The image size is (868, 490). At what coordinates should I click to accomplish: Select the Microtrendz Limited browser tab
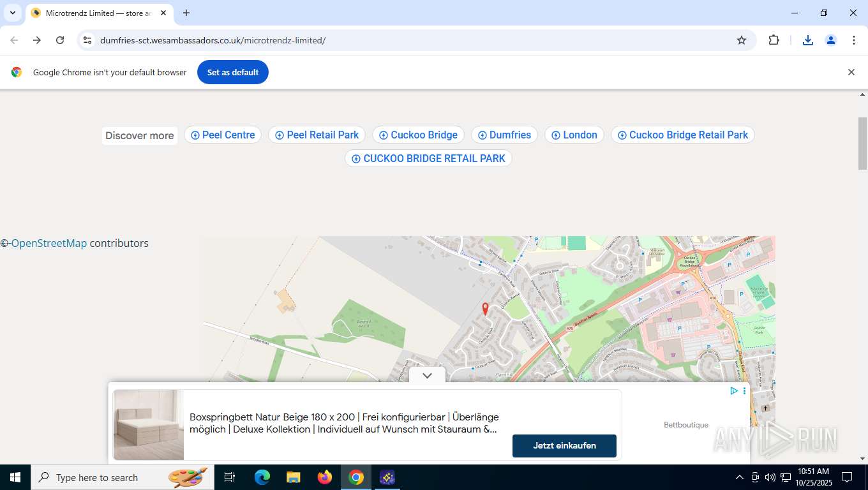99,13
